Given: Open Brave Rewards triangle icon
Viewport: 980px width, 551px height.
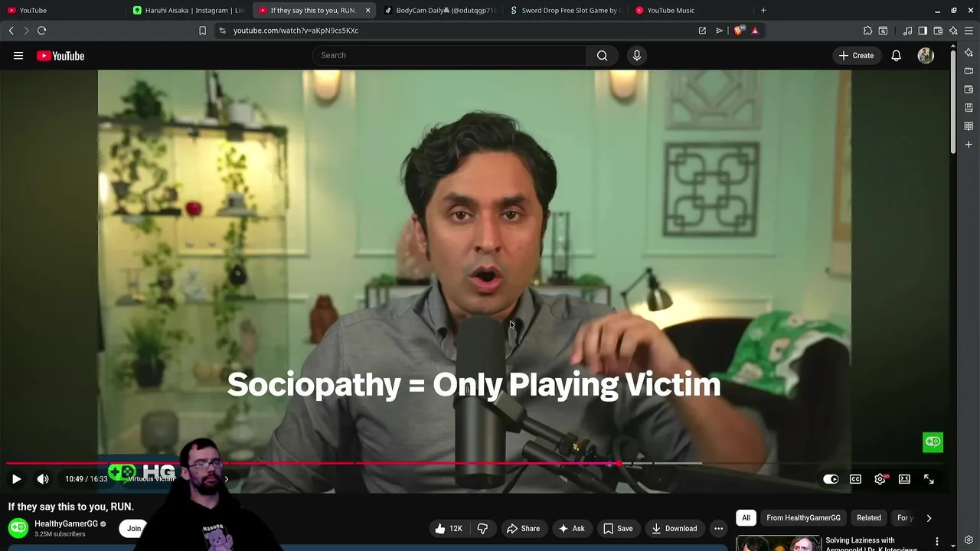Looking at the screenshot, I should [755, 31].
